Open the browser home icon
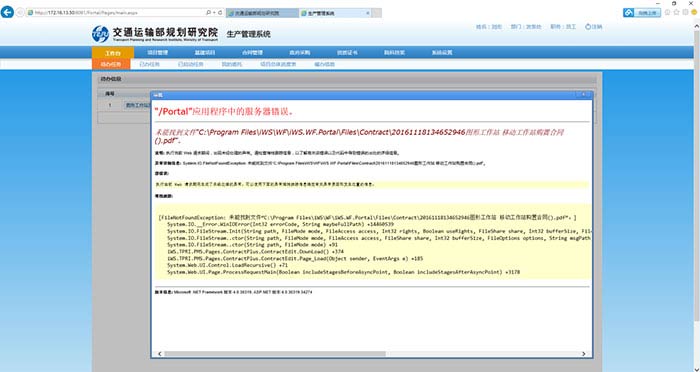700x372 pixels. 667,13
